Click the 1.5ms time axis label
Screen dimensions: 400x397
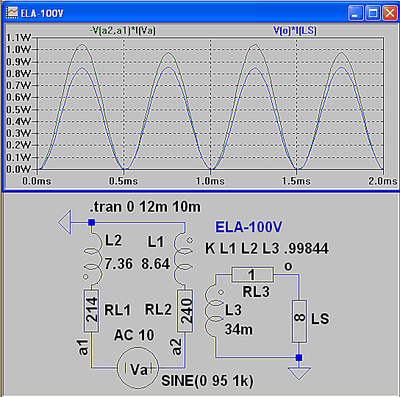tap(296, 181)
